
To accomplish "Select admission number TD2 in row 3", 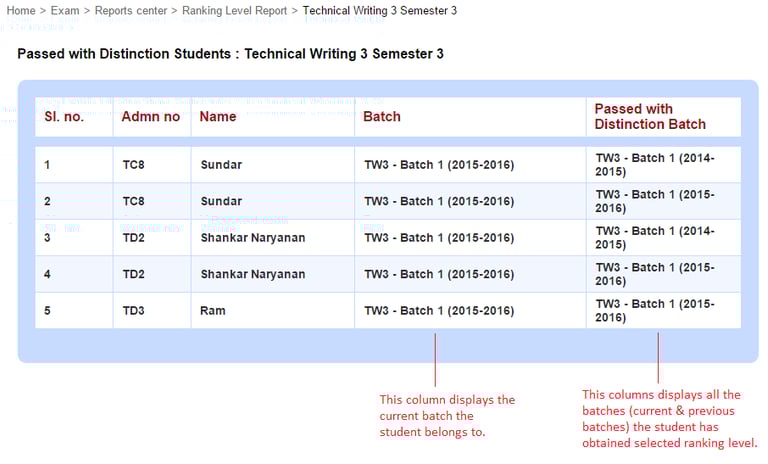I will [x=134, y=238].
